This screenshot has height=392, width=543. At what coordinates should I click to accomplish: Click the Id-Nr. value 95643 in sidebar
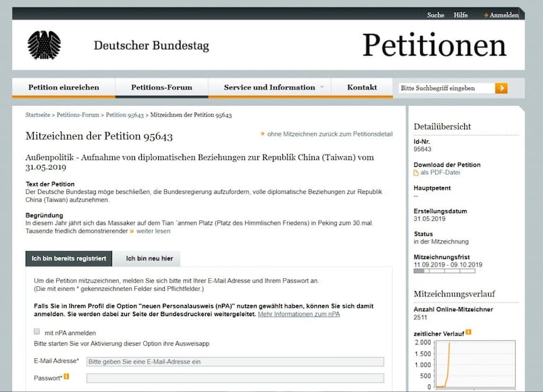[x=422, y=149]
